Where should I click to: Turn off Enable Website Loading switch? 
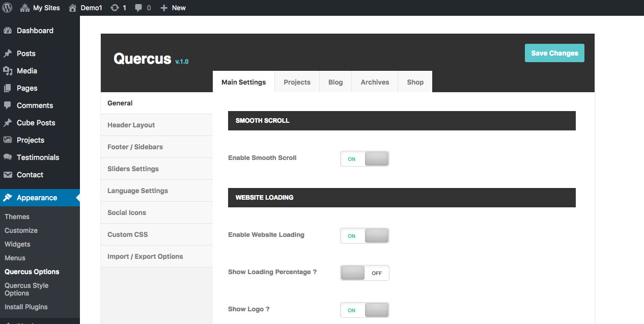pos(365,235)
